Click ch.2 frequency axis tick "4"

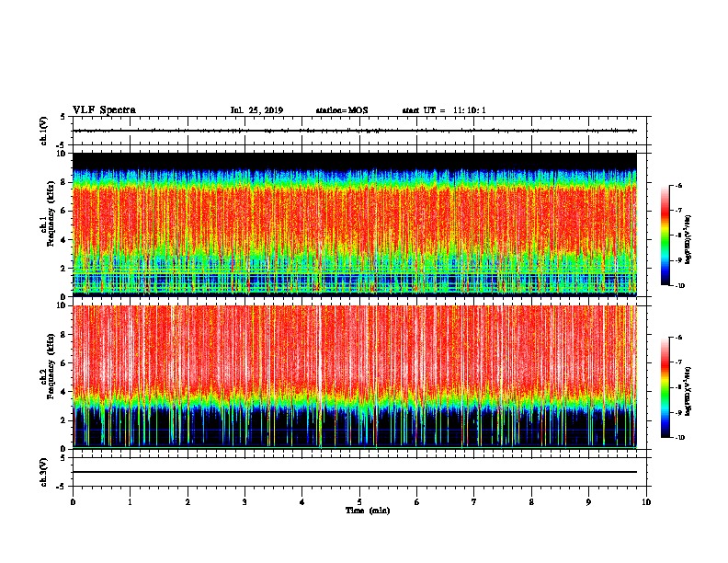[x=63, y=392]
